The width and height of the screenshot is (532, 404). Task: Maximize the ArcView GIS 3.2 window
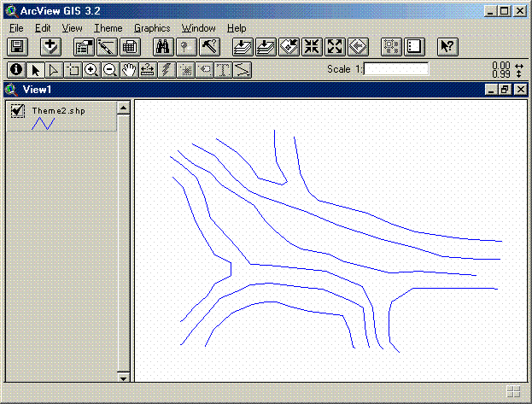point(505,11)
